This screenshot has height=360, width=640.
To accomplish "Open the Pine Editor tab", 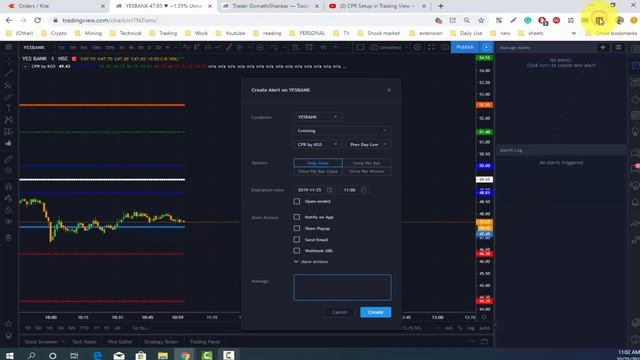I will (x=120, y=342).
